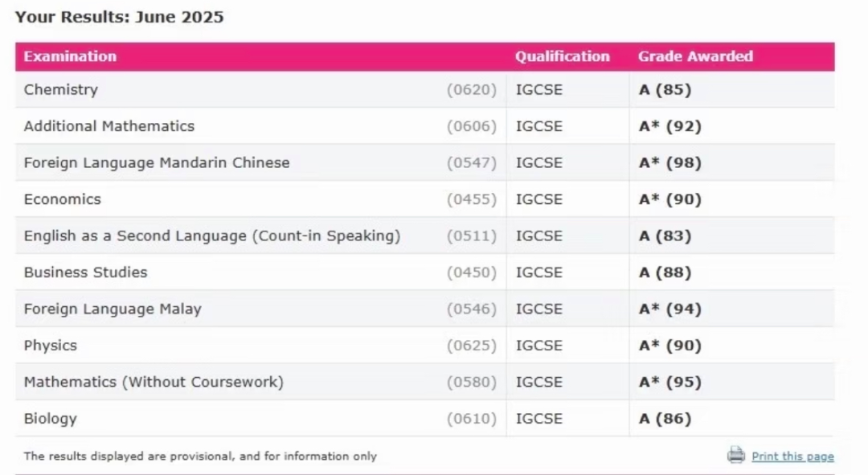The height and width of the screenshot is (475, 868).
Task: Select Foreign Language Mandarin Chinese entry
Action: click(x=157, y=163)
